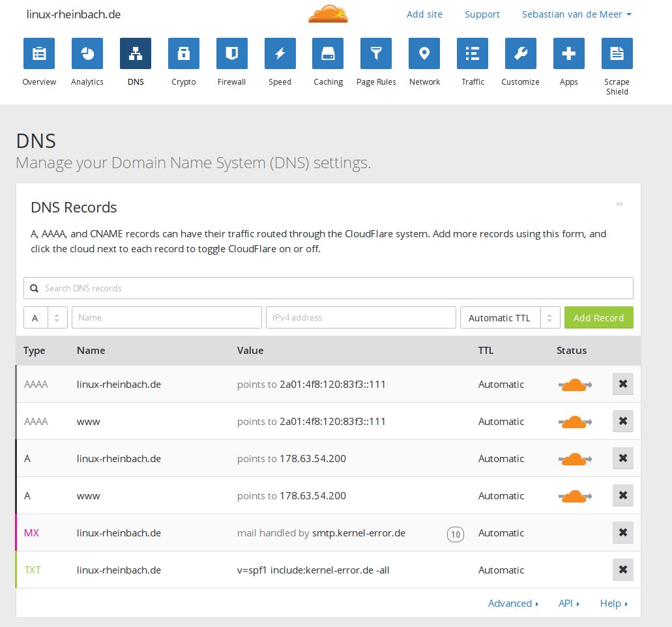This screenshot has height=627, width=672.
Task: Click the Type column header
Action: click(35, 351)
